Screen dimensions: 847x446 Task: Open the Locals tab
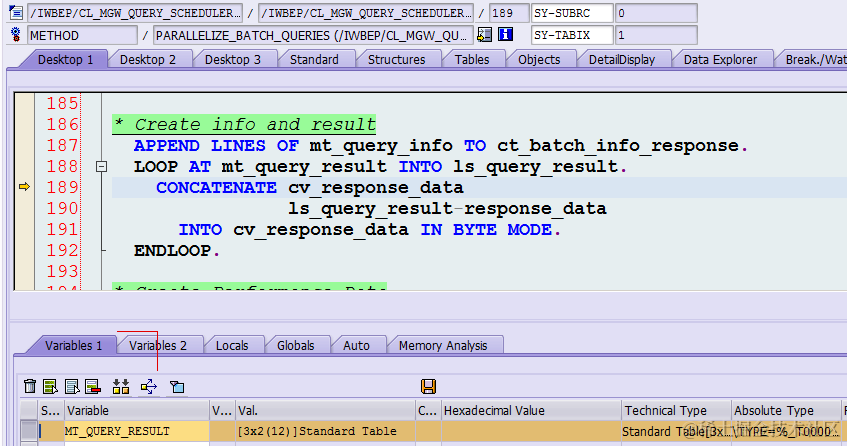(x=232, y=346)
